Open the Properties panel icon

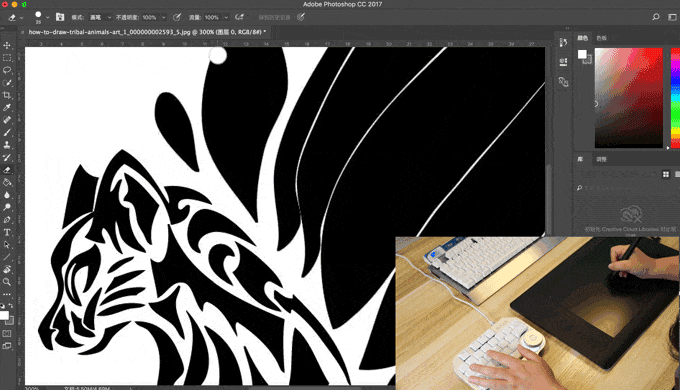point(563,61)
